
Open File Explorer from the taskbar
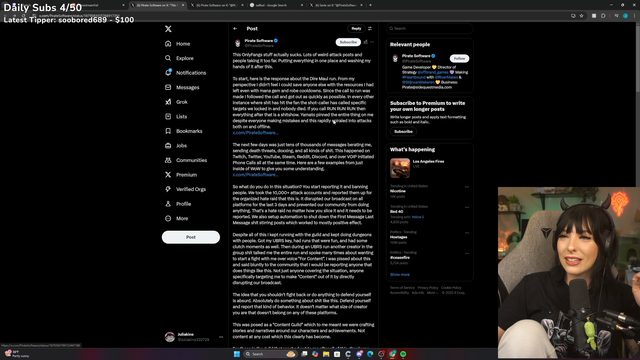[326, 354]
